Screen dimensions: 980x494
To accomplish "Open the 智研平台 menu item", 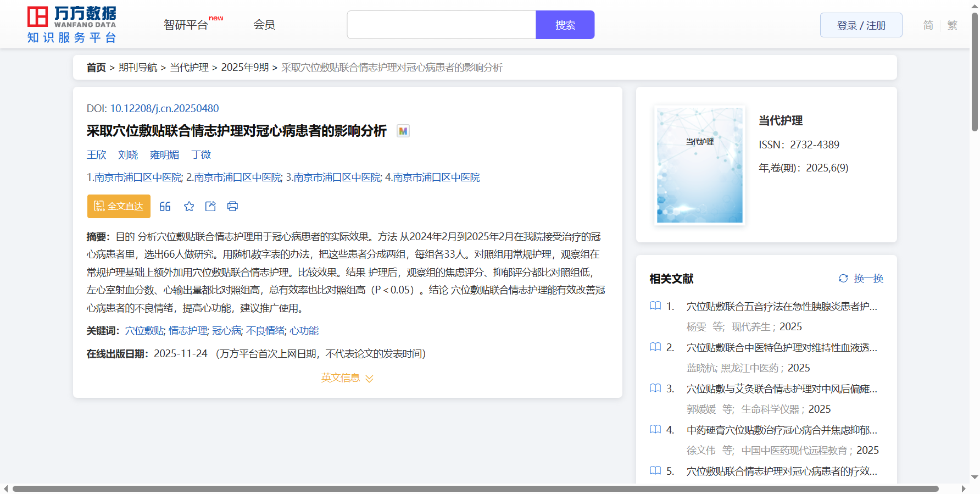I will (x=186, y=25).
